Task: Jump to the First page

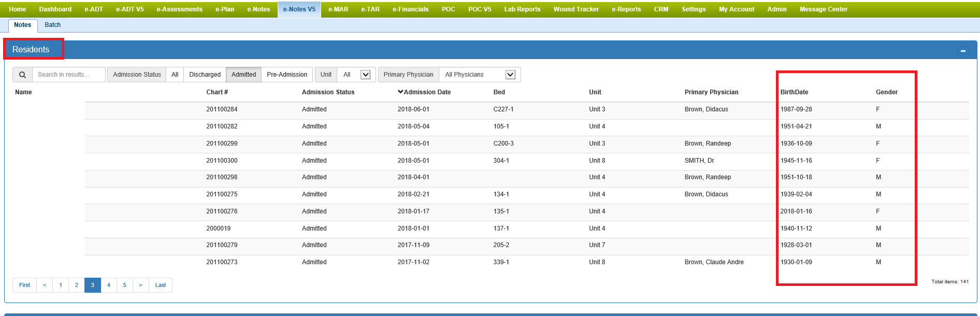Action: (24, 285)
